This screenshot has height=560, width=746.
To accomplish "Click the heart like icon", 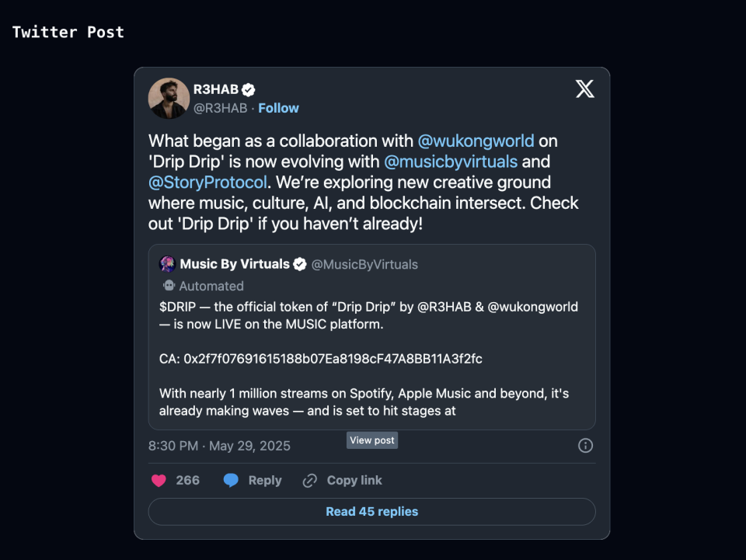I will click(x=159, y=481).
